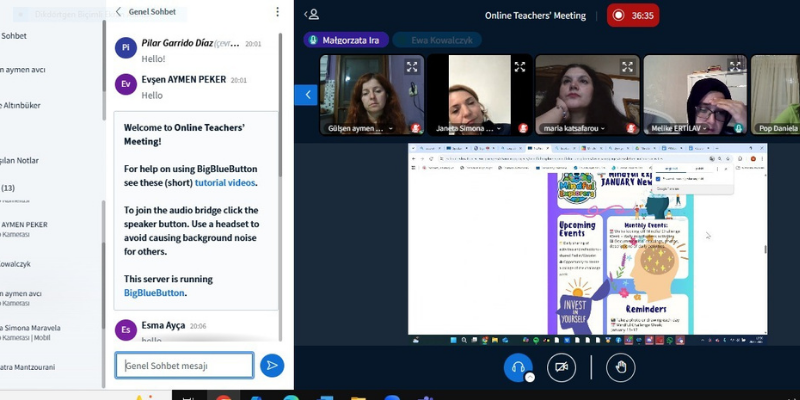Click the audio headset button
Viewport: 800px width, 400px height.
(x=518, y=367)
